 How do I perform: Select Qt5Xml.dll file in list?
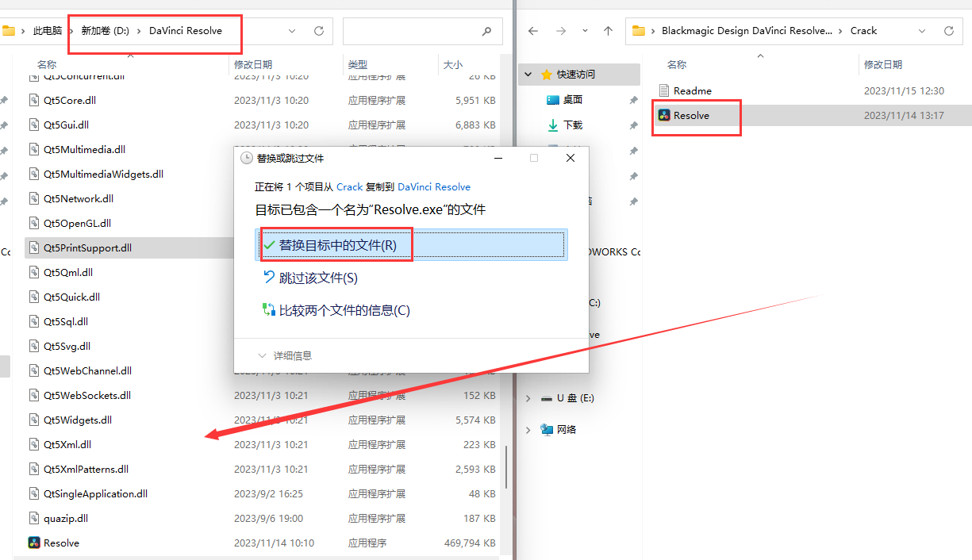point(67,445)
